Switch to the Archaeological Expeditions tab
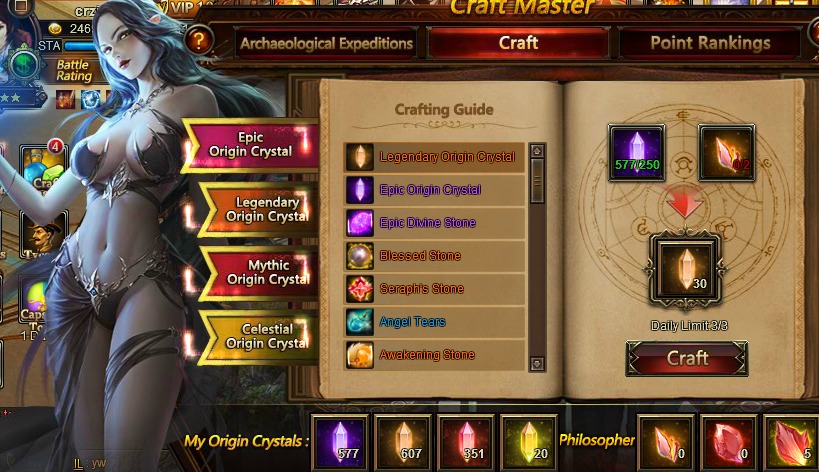 click(x=326, y=43)
